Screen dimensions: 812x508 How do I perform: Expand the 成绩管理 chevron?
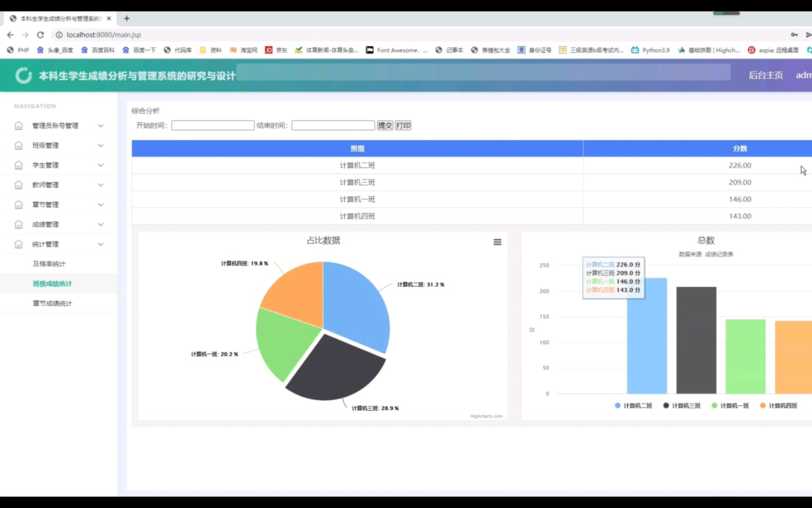pyautogui.click(x=101, y=224)
